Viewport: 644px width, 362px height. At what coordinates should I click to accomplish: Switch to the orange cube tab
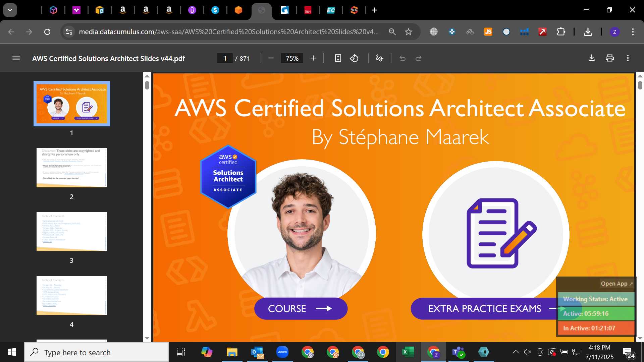click(x=238, y=10)
